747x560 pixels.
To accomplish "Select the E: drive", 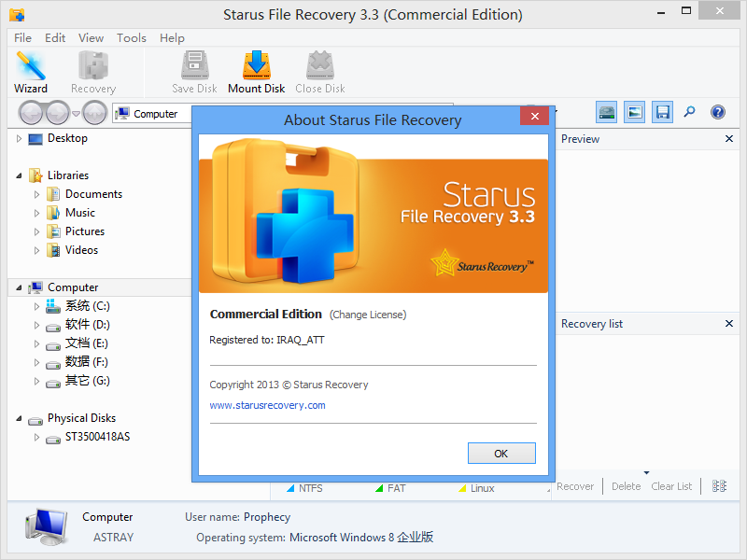I will (87, 343).
